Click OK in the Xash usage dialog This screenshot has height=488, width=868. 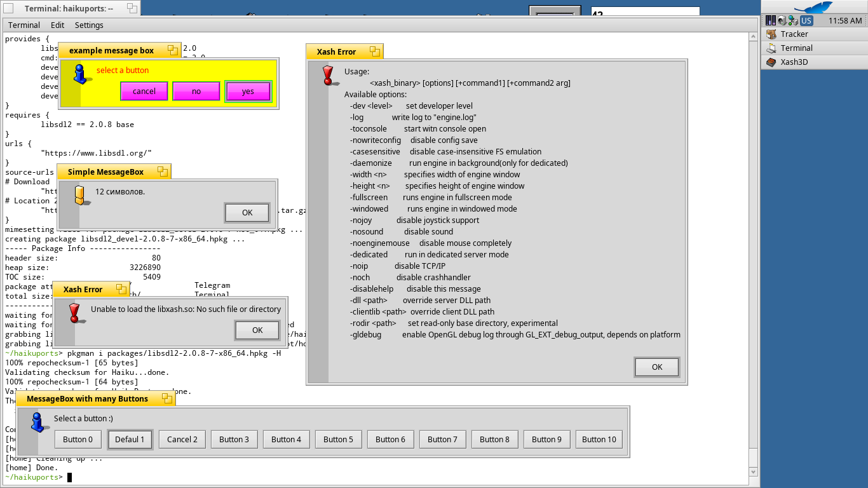[x=657, y=367]
